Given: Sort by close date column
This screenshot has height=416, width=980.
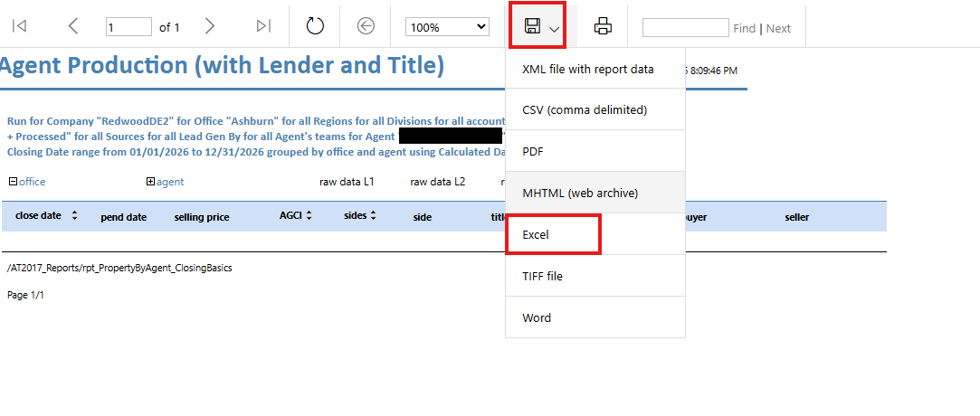Looking at the screenshot, I should 74,215.
